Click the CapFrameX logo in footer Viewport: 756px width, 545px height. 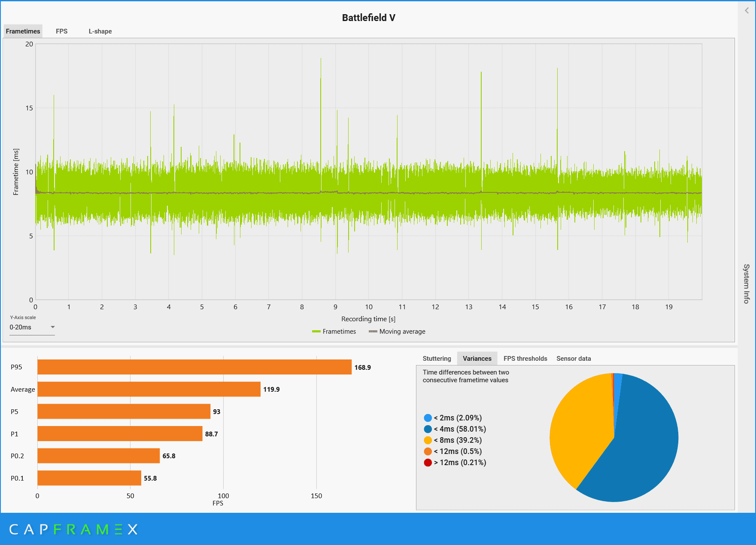pos(73,530)
